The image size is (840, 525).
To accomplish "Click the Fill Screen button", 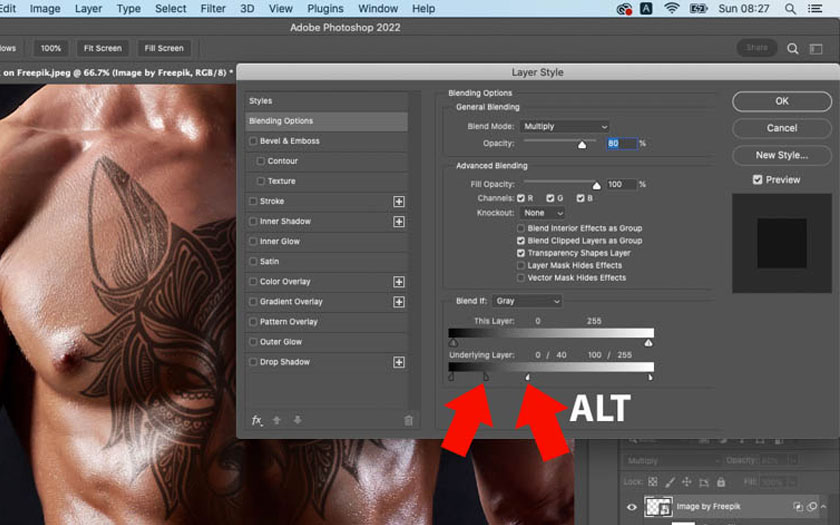I will point(164,48).
